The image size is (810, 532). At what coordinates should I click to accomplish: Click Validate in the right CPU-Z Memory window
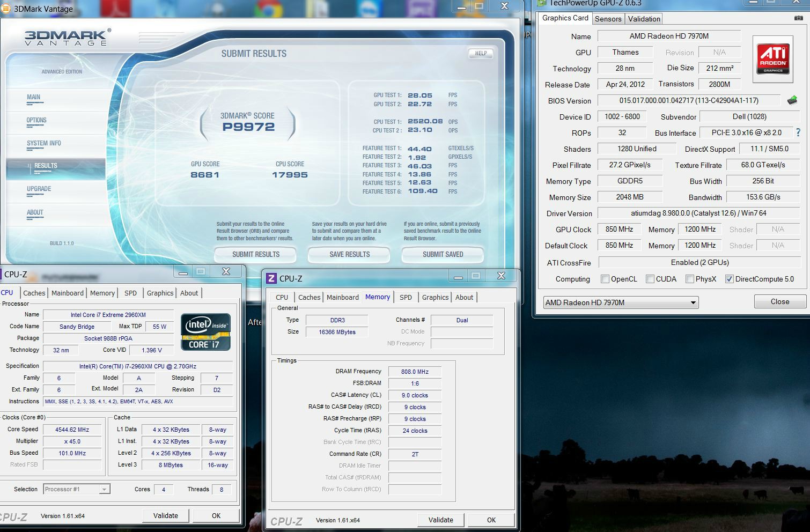(x=441, y=520)
